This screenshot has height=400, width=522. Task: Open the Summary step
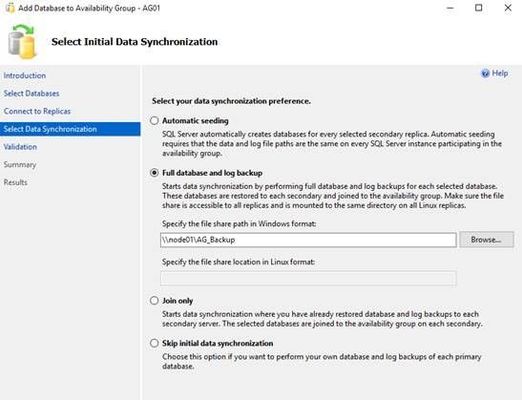pos(20,165)
